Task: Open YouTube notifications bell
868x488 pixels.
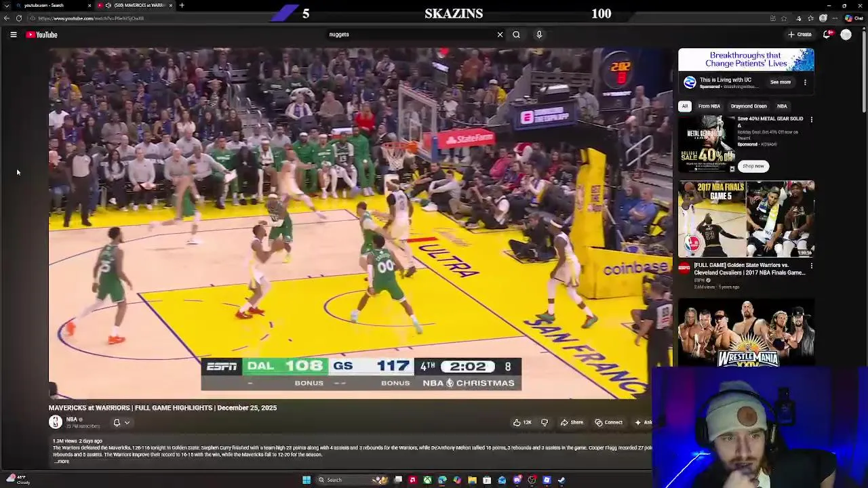Action: point(827,35)
